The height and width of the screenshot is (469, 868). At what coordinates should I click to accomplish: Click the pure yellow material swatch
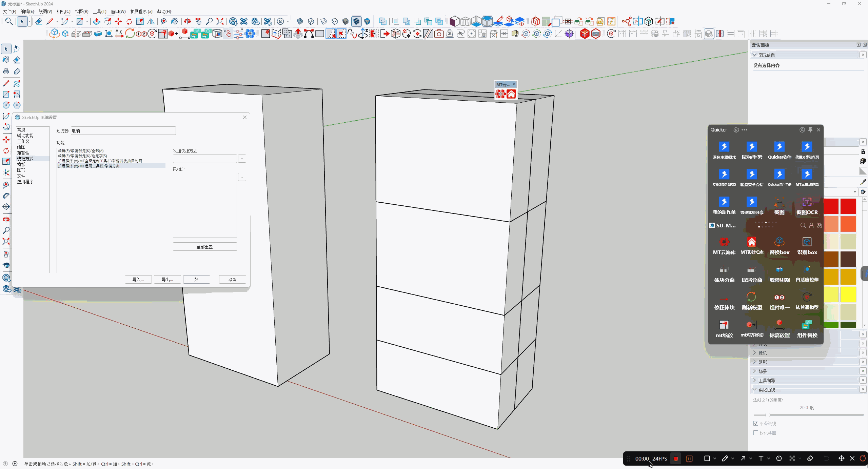848,294
